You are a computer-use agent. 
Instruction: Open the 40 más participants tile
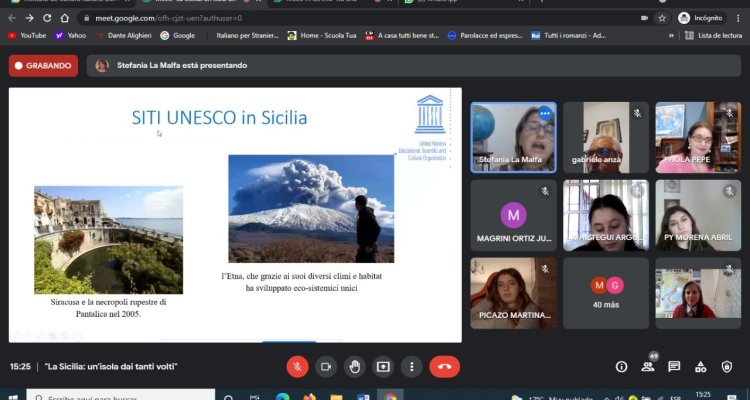point(606,293)
